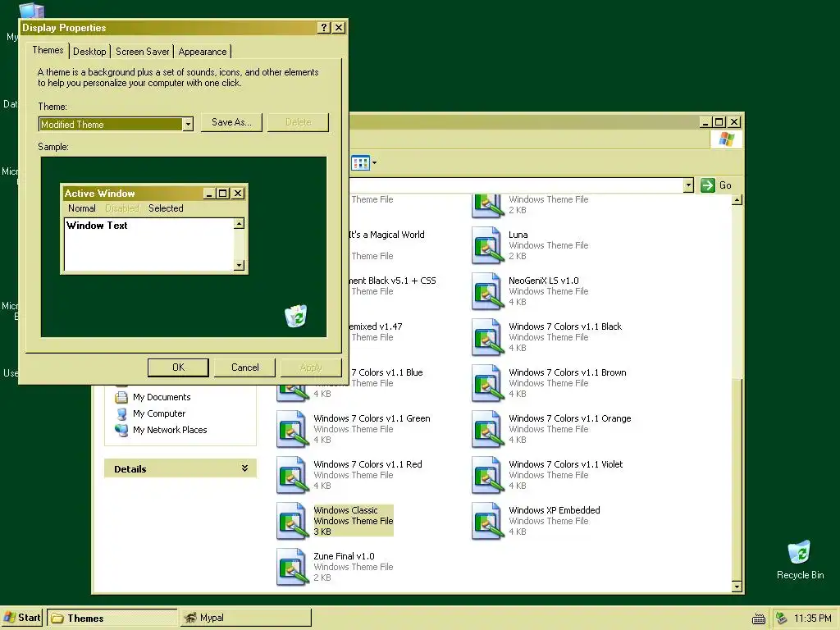Click the 'It's a Magical World' file name
The image size is (840, 630).
point(387,235)
